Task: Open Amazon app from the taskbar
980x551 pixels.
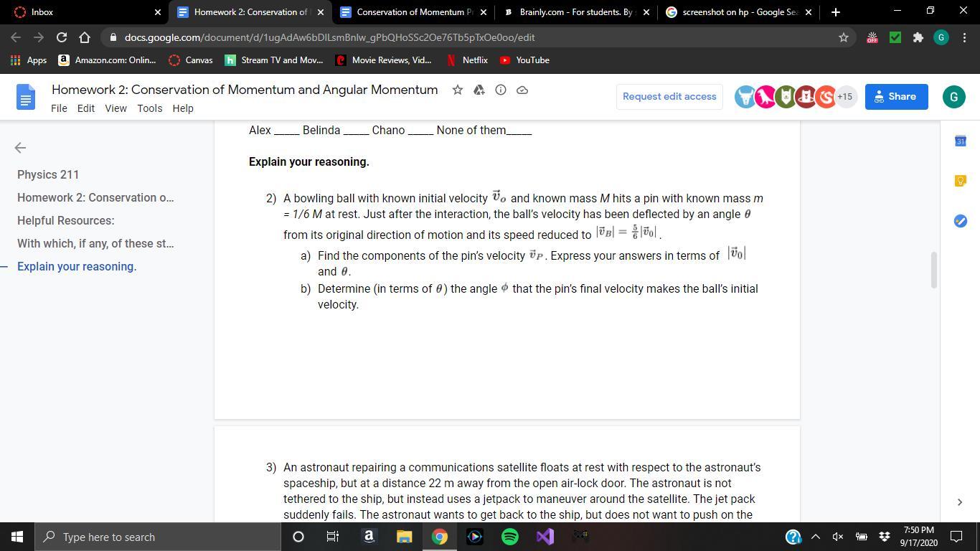Action: coord(369,537)
